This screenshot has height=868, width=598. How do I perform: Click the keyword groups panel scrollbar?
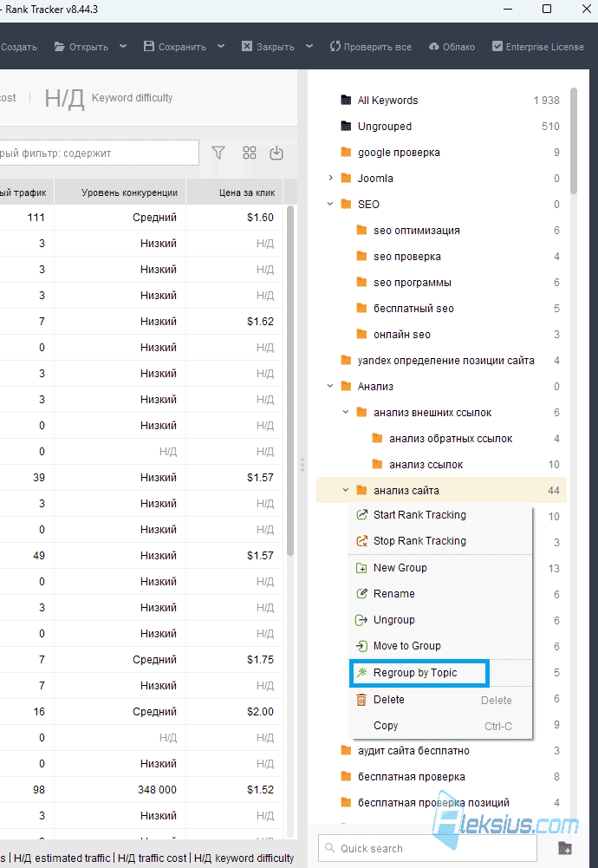pos(573,141)
